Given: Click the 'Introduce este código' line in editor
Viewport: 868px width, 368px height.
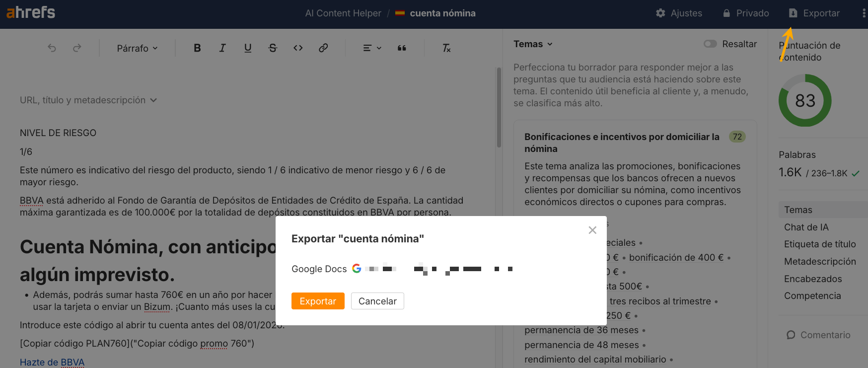Looking at the screenshot, I should 152,325.
